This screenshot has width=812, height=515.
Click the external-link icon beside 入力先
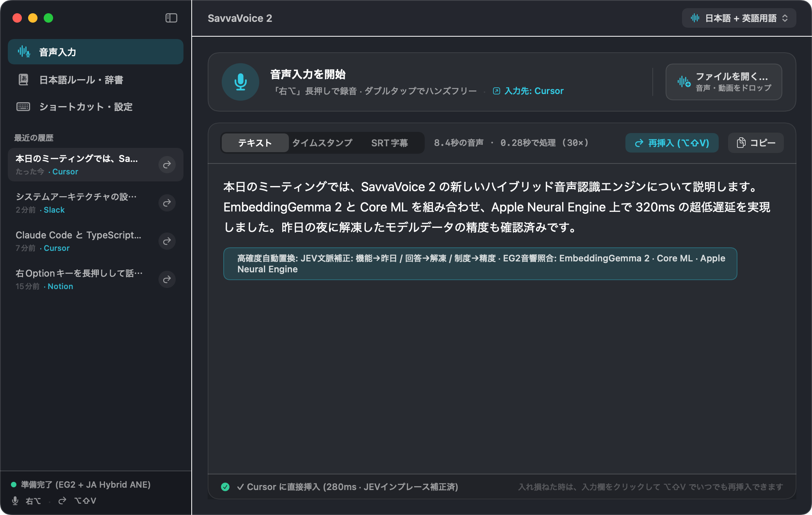tap(496, 91)
